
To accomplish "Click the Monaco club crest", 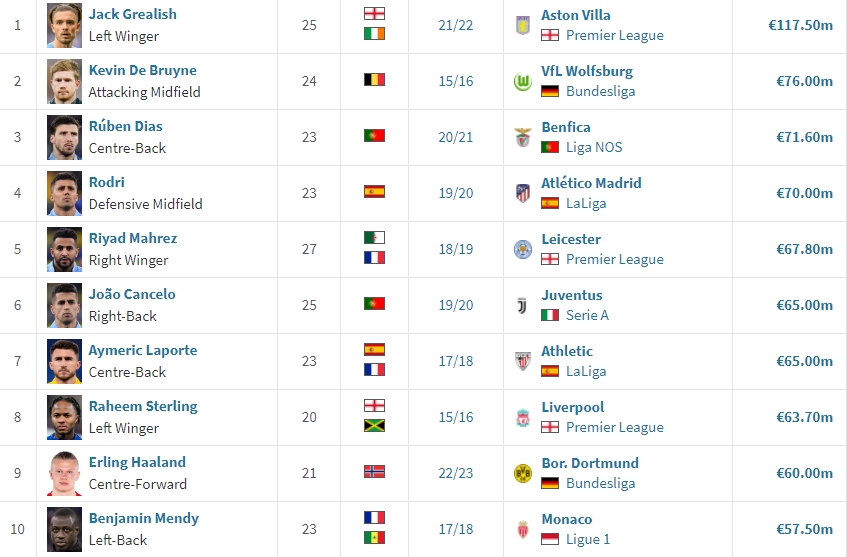I will click(522, 529).
